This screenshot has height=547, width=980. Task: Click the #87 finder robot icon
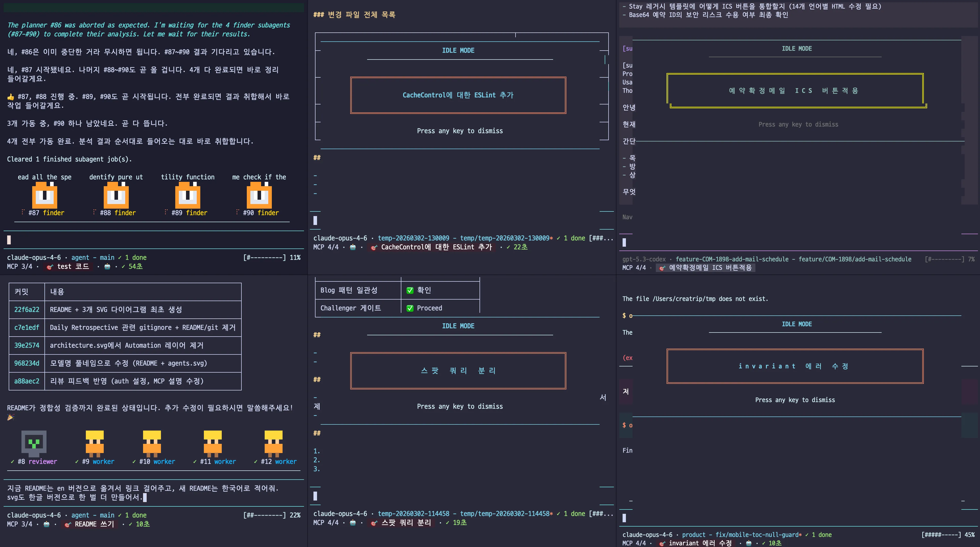pos(44,195)
